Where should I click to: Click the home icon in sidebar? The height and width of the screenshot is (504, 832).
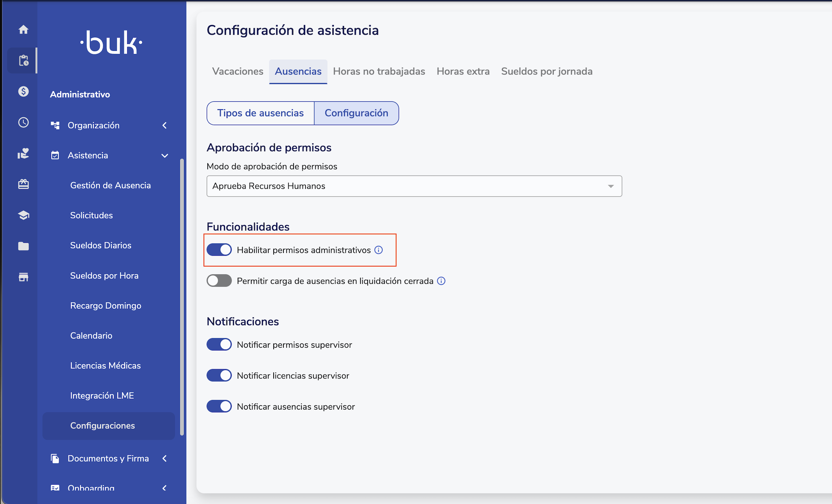(x=23, y=29)
